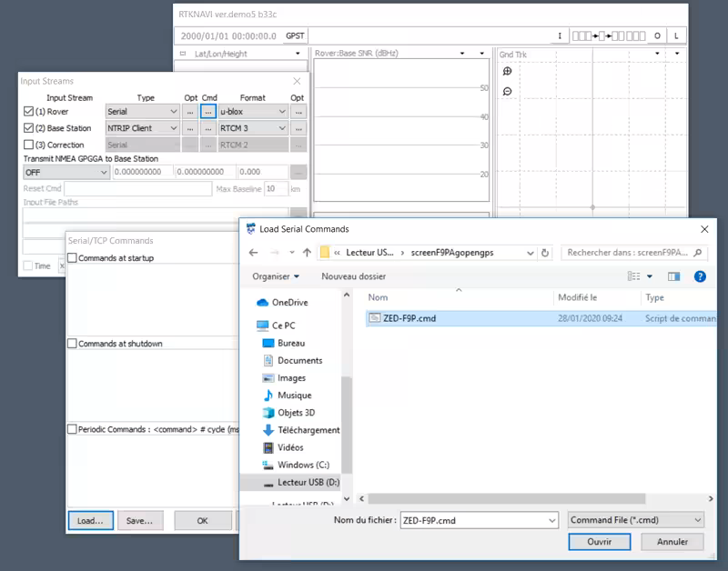The width and height of the screenshot is (728, 571).
Task: Open help question mark icon in dialog
Action: [700, 275]
